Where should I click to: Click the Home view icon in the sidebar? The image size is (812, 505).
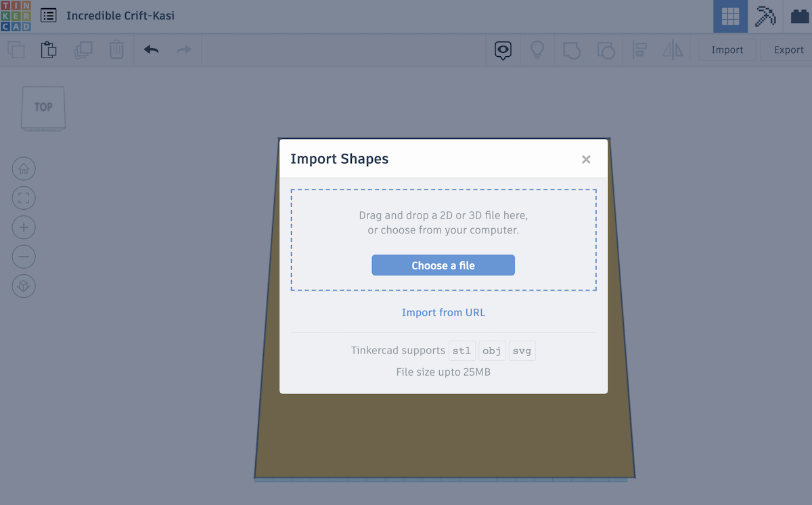point(24,169)
